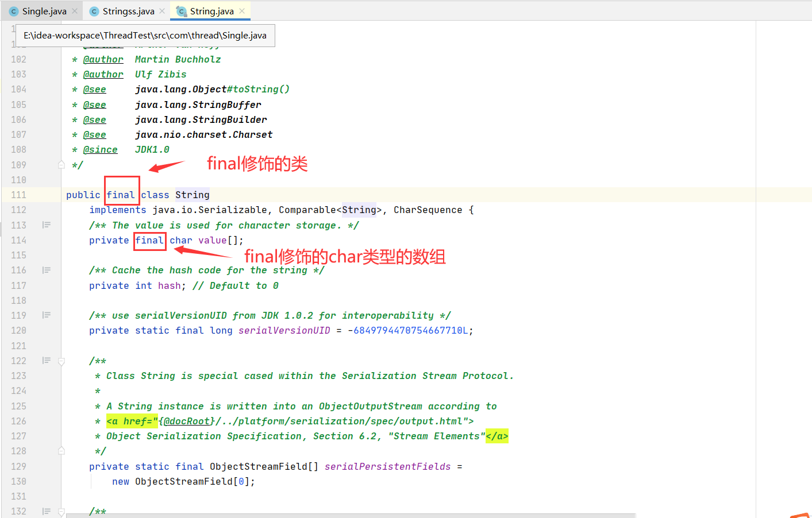The width and height of the screenshot is (812, 518).
Task: Click the String.java locked class icon
Action: click(181, 11)
